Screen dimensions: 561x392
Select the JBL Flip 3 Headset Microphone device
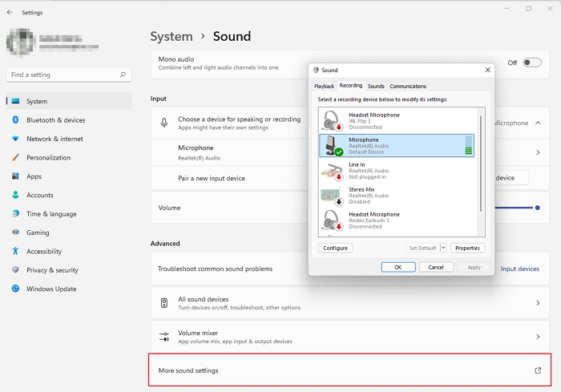pos(397,121)
